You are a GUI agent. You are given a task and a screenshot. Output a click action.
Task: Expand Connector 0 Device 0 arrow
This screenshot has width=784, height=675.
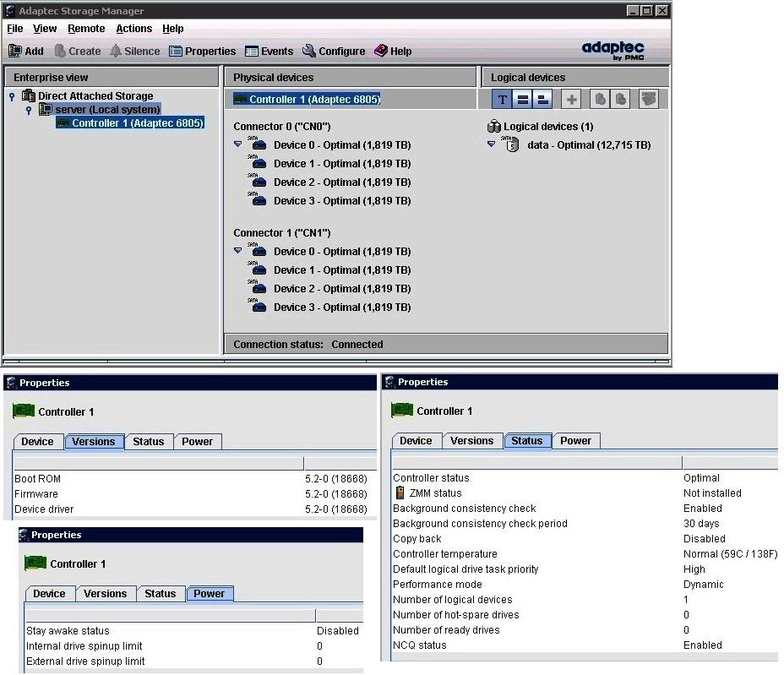(x=238, y=144)
